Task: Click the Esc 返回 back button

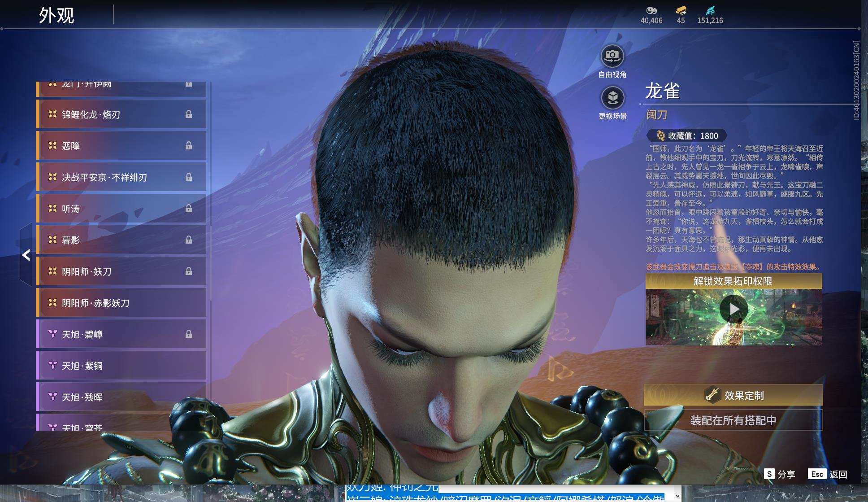Action: pos(828,474)
